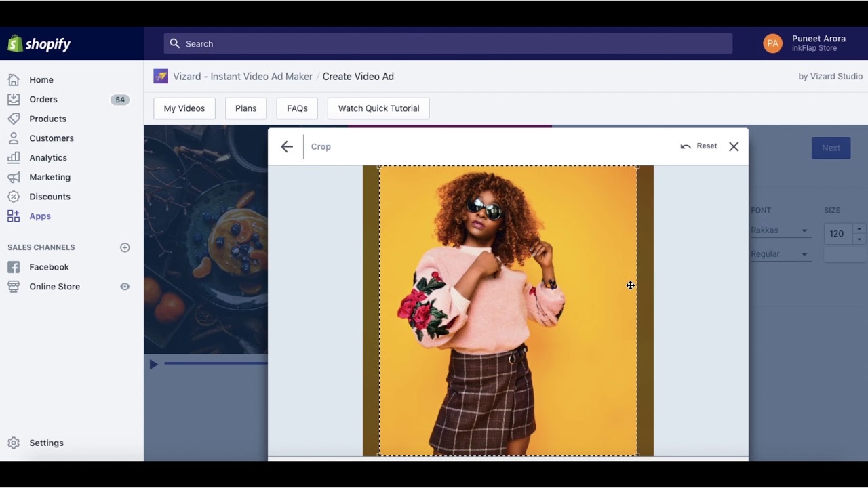Open Settings at sidebar bottom
This screenshot has width=868, height=488.
click(x=46, y=443)
